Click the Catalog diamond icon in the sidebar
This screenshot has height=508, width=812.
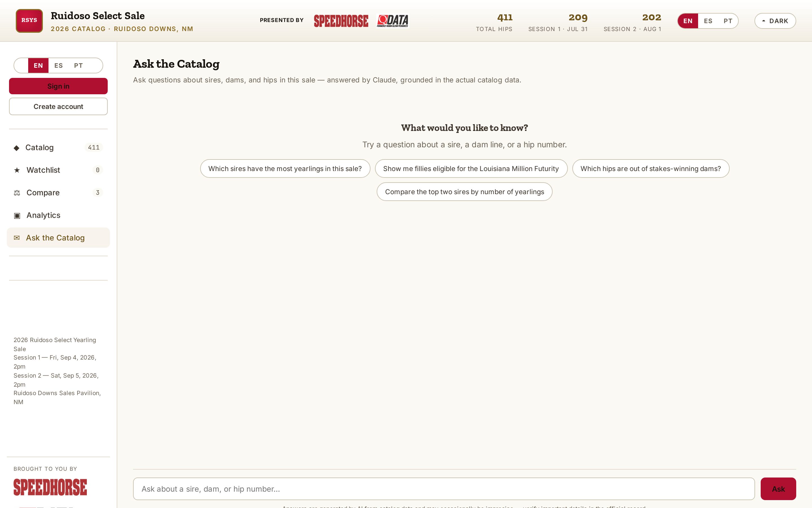[16, 148]
